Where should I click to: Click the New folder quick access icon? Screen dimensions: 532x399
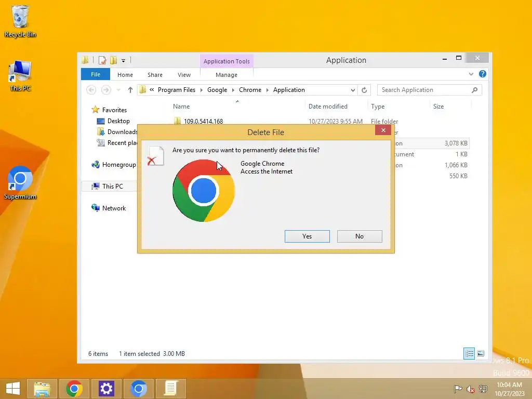[113, 60]
